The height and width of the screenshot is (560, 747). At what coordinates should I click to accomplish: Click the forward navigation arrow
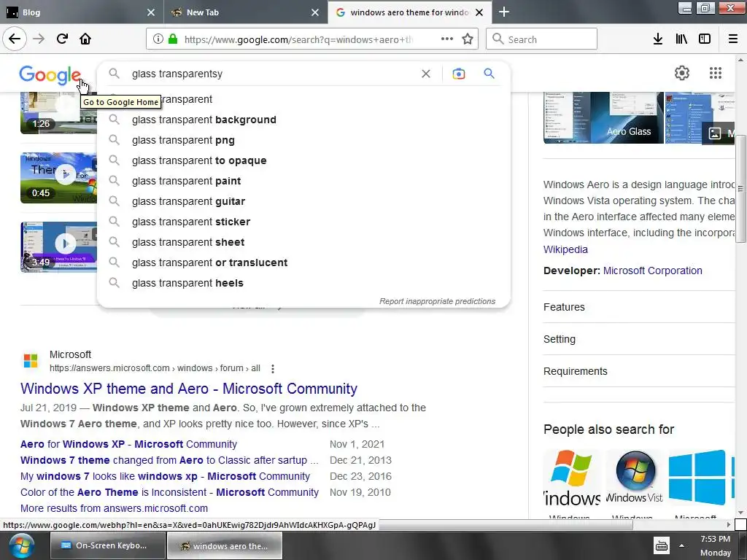point(39,39)
